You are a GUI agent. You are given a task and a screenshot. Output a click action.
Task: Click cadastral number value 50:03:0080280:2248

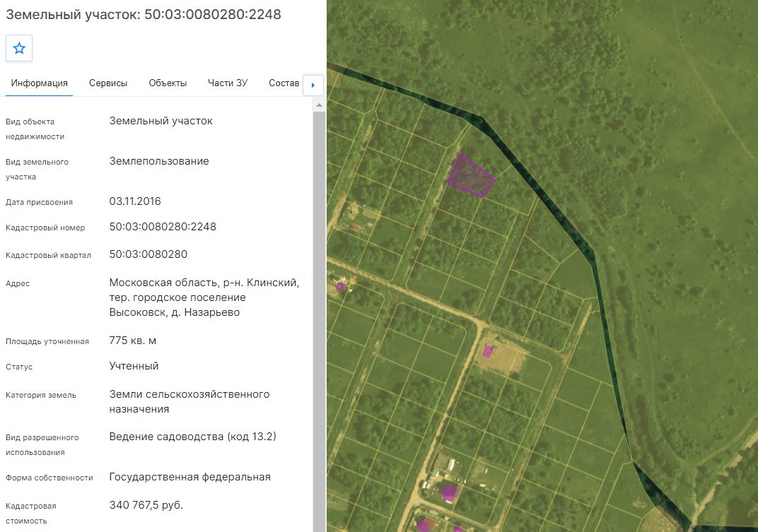click(163, 227)
